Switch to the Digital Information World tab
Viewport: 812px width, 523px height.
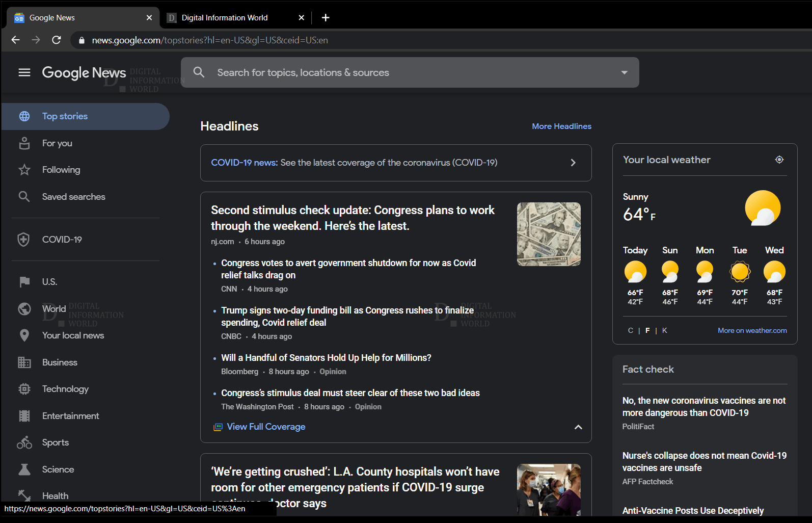click(x=235, y=18)
